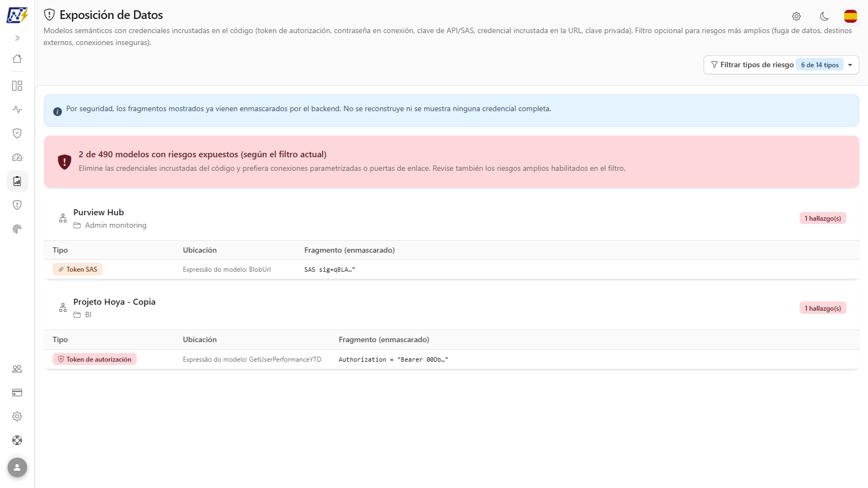Open the shield checkmark sidebar icon
This screenshot has height=488, width=868.
pyautogui.click(x=17, y=133)
